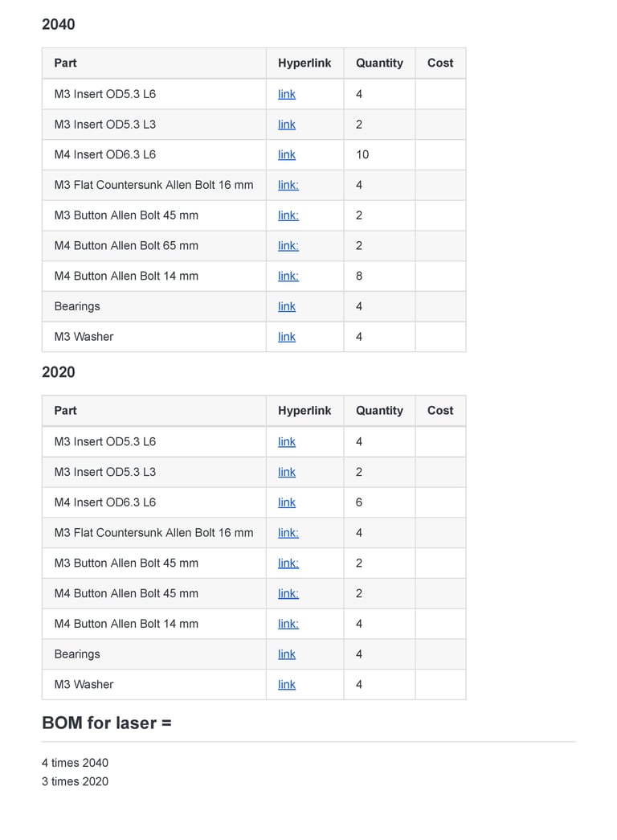The image size is (617, 840).
Task: Open Bearings link in the 2040 table
Action: click(x=287, y=306)
